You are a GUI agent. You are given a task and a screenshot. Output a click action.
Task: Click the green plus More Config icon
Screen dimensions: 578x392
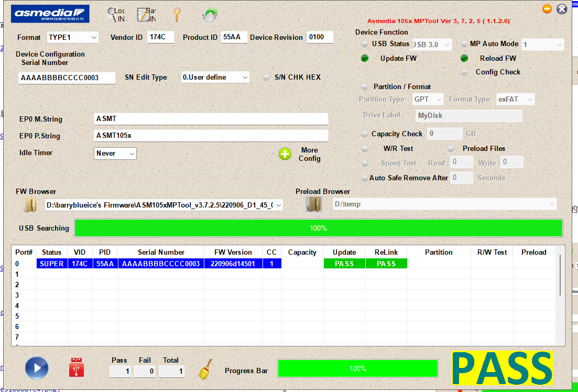click(x=285, y=154)
